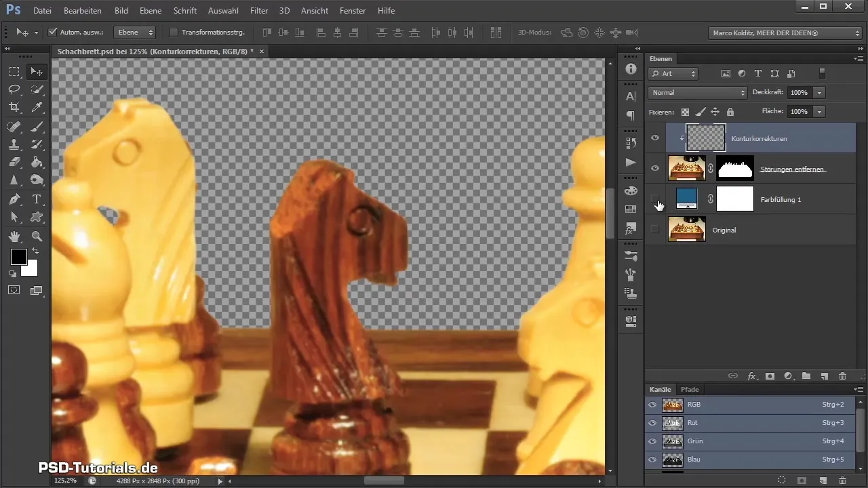The height and width of the screenshot is (488, 868).
Task: Open the Fläche fill dropdown arrow
Action: point(820,111)
